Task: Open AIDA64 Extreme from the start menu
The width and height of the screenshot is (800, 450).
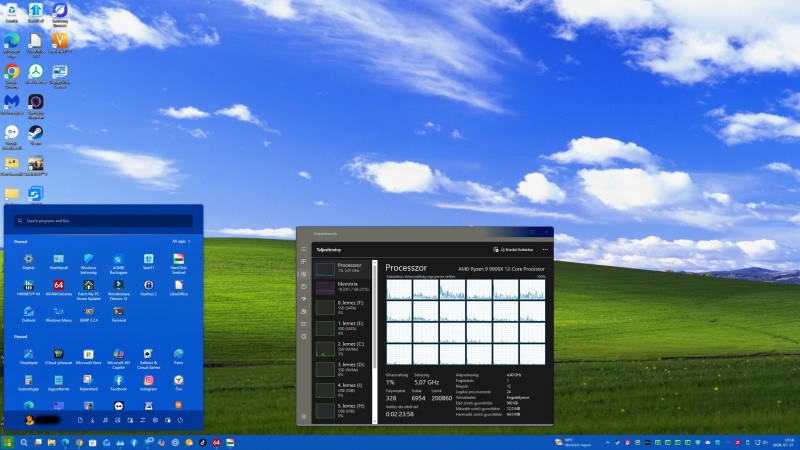Action: pyautogui.click(x=59, y=288)
